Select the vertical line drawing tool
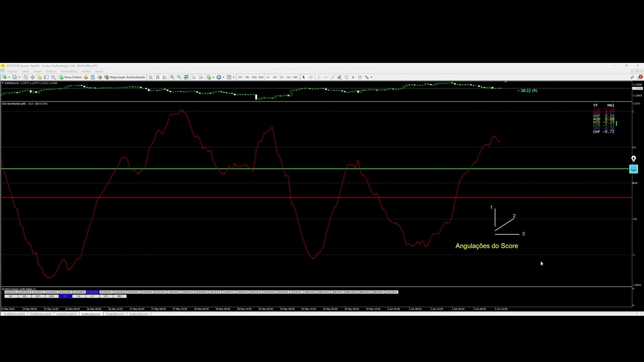Image resolution: width=644 pixels, height=362 pixels. tap(318, 77)
